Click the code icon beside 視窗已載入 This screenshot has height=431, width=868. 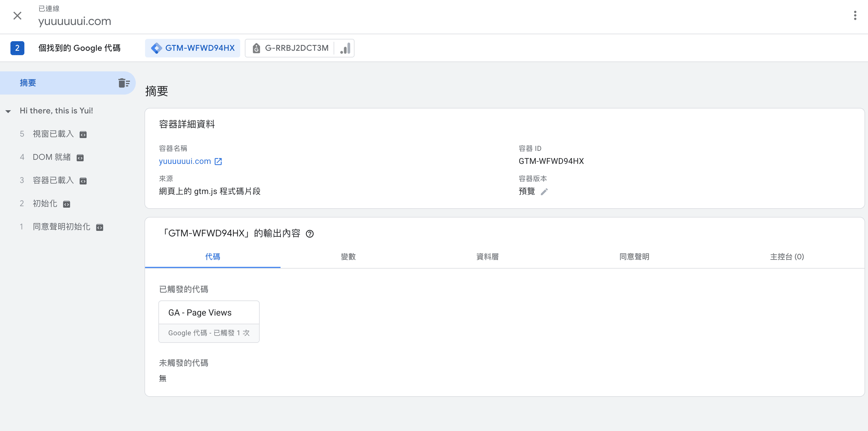83,135
